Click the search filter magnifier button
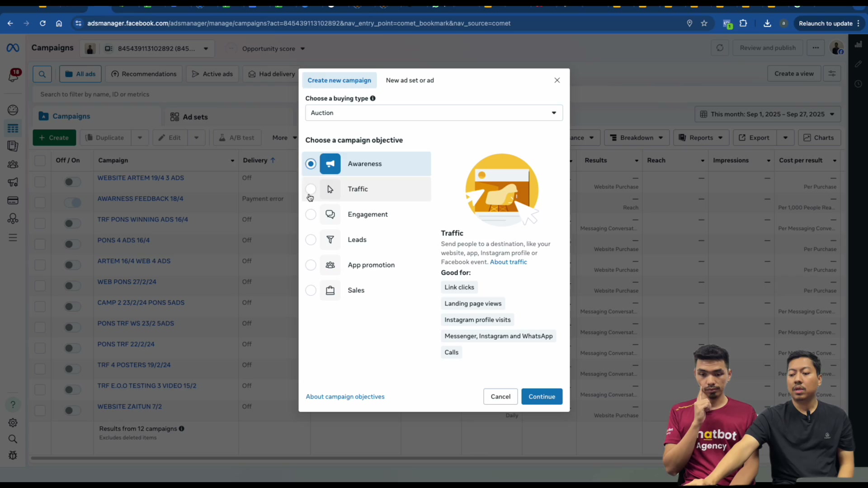This screenshot has height=488, width=868. tap(42, 74)
